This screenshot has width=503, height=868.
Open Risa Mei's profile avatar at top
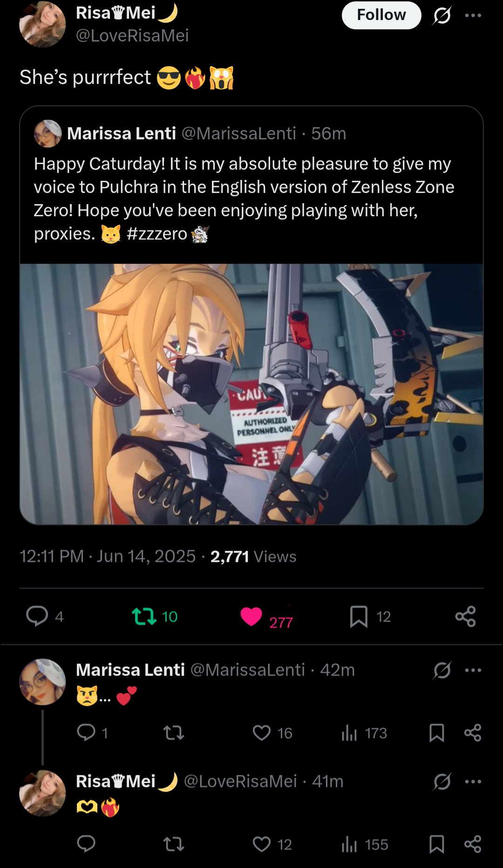point(42,24)
